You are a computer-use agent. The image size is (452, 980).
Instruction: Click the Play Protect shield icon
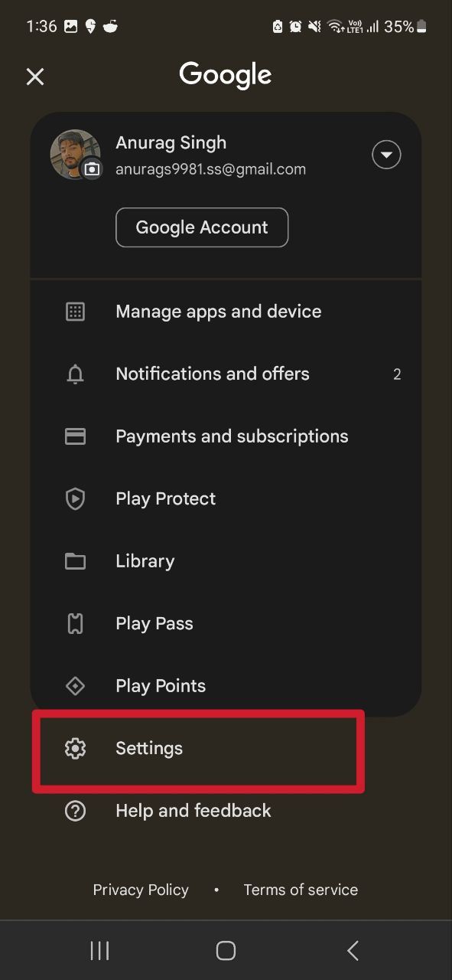tap(75, 498)
